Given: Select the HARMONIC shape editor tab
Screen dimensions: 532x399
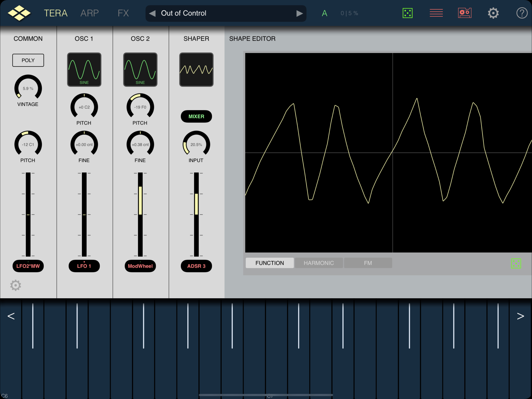Looking at the screenshot, I should (x=319, y=263).
